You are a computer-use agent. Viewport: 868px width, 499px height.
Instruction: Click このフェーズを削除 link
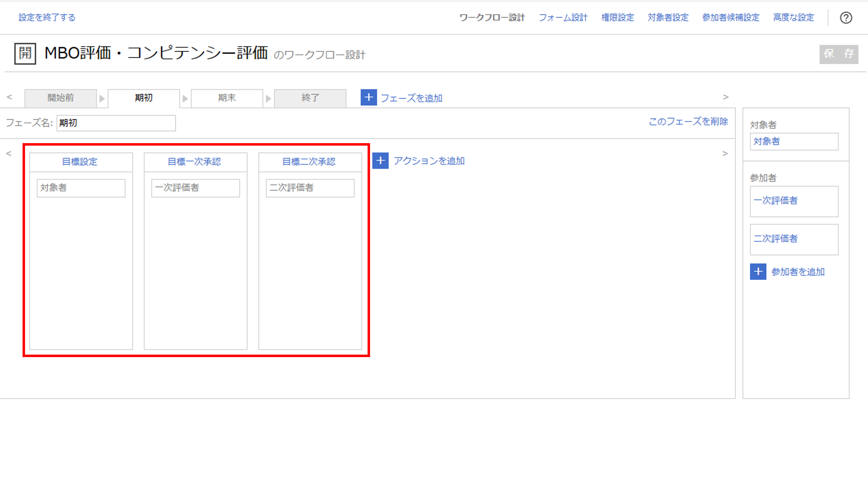(688, 122)
